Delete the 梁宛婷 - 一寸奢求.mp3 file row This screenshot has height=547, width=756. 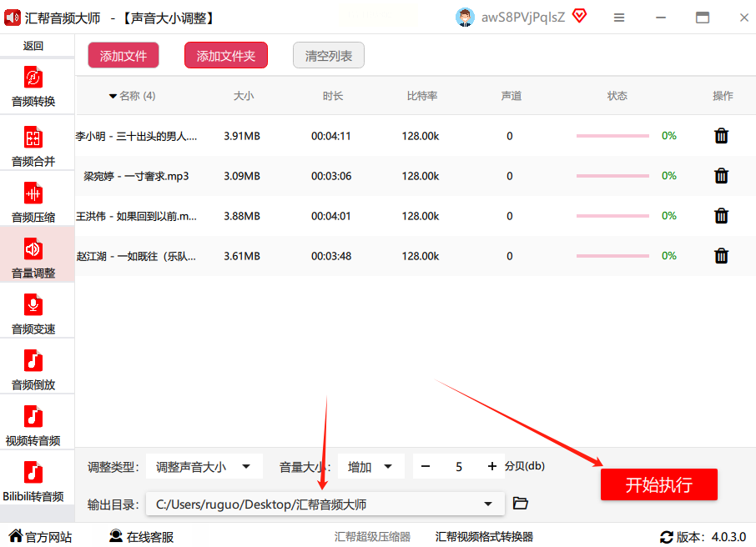coord(722,176)
